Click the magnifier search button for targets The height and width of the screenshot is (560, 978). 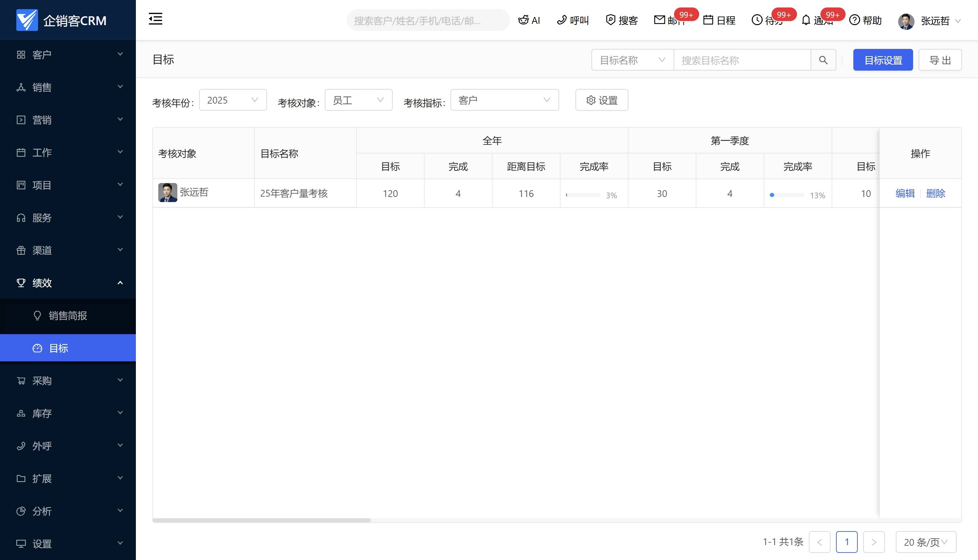coord(823,60)
